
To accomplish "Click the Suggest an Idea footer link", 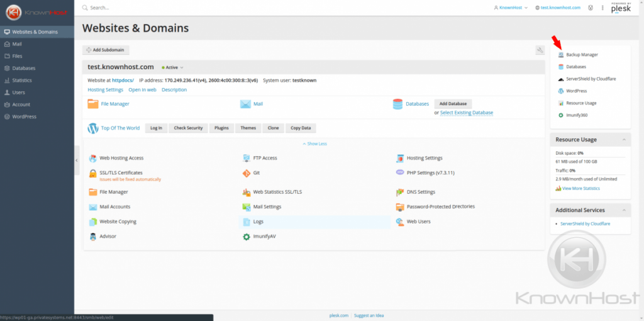I will pyautogui.click(x=369, y=316).
